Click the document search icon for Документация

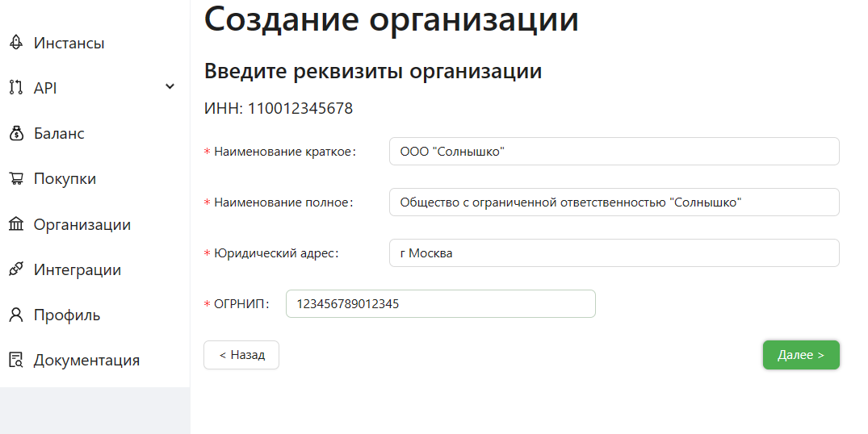pyautogui.click(x=15, y=360)
